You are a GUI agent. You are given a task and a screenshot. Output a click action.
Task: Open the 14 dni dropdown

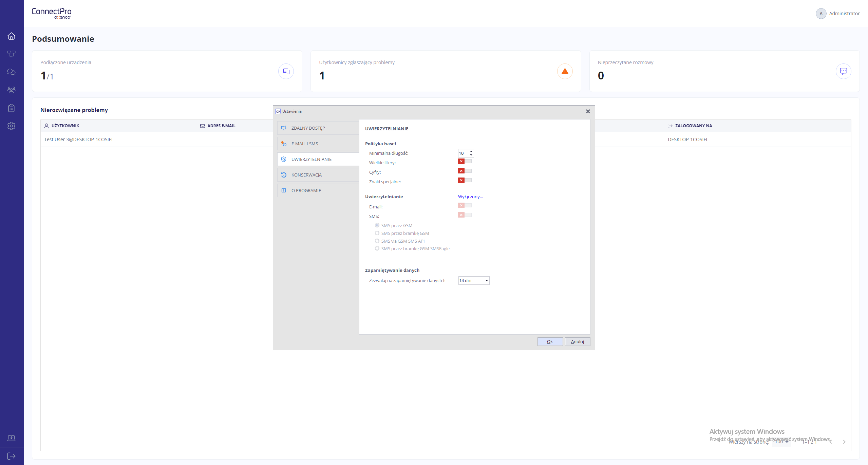tap(474, 281)
